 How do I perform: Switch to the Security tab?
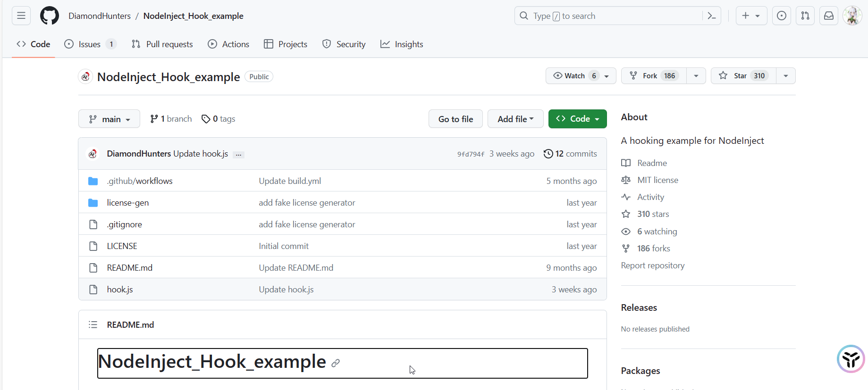(x=344, y=44)
